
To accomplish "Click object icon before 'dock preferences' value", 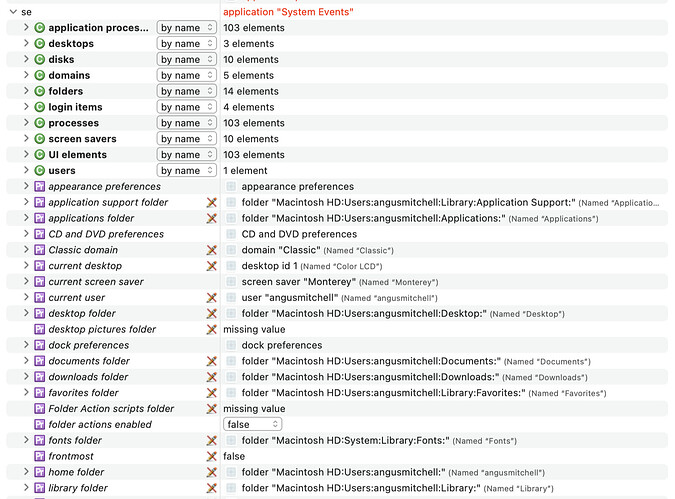I will point(231,345).
